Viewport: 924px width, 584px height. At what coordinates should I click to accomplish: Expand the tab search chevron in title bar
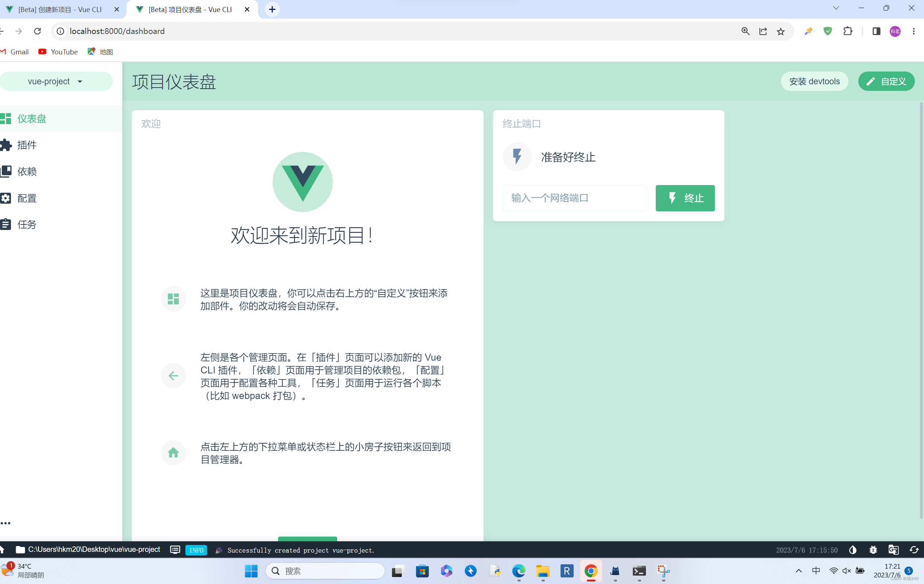836,8
